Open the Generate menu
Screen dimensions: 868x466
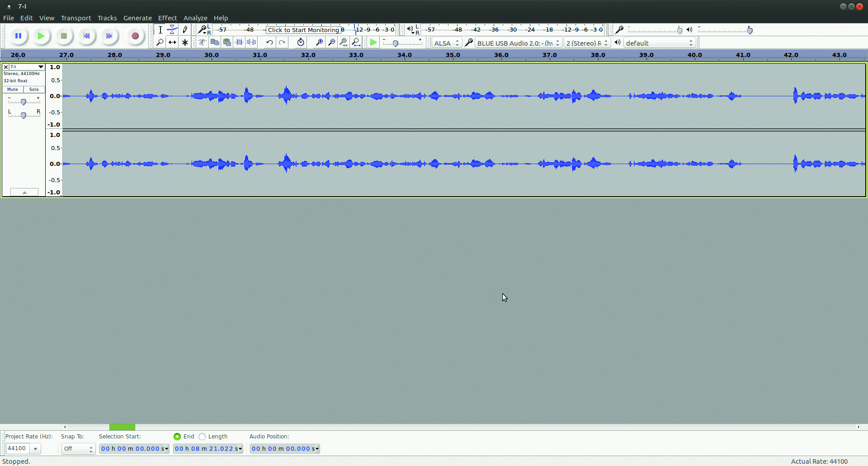137,18
